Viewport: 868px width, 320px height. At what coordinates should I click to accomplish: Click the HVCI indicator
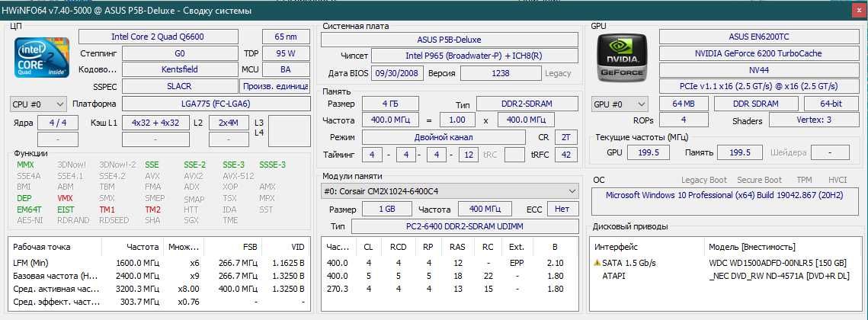click(838, 180)
